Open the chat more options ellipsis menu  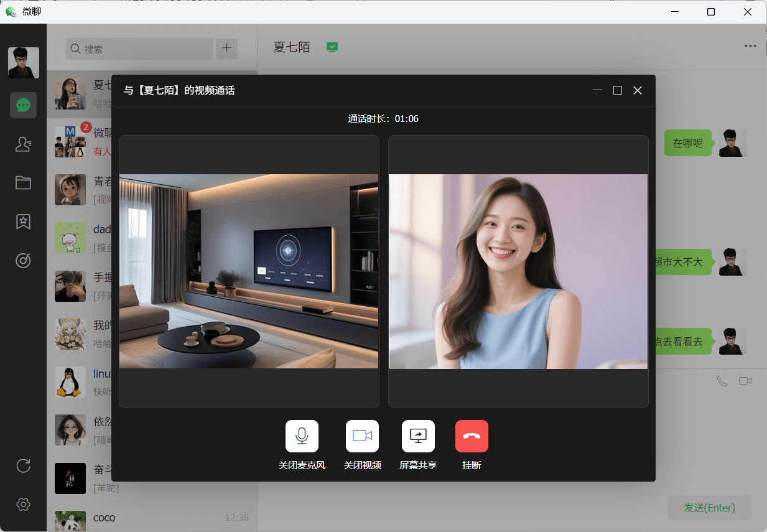coord(750,45)
